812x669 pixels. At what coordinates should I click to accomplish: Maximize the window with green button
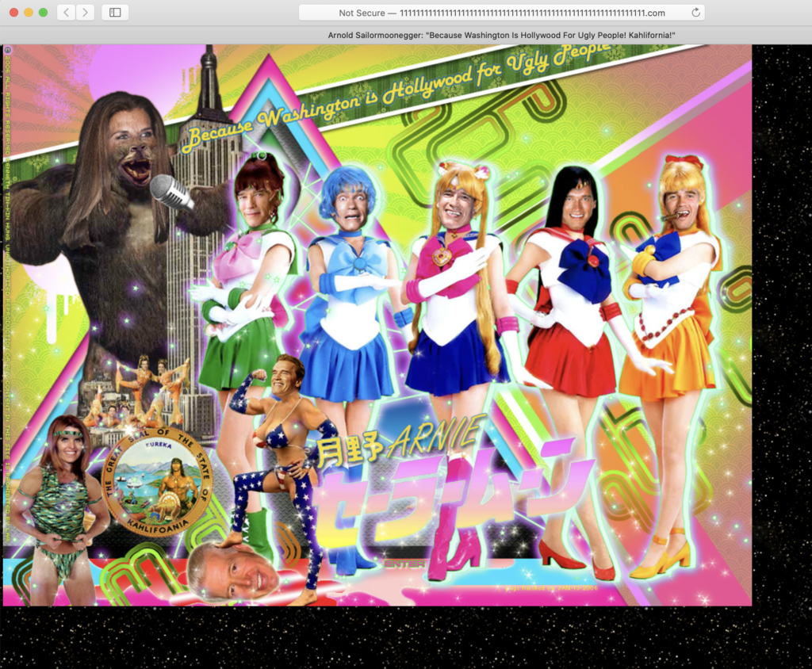click(43, 13)
